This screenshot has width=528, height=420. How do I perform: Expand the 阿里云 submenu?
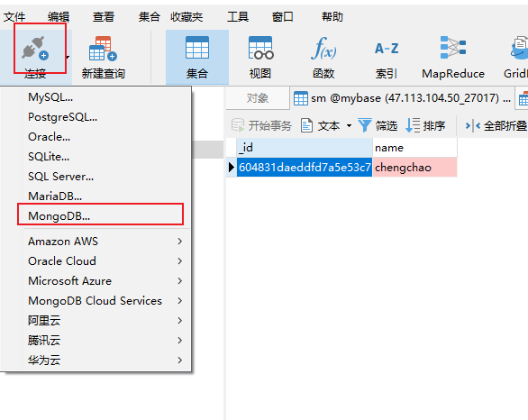click(96, 320)
